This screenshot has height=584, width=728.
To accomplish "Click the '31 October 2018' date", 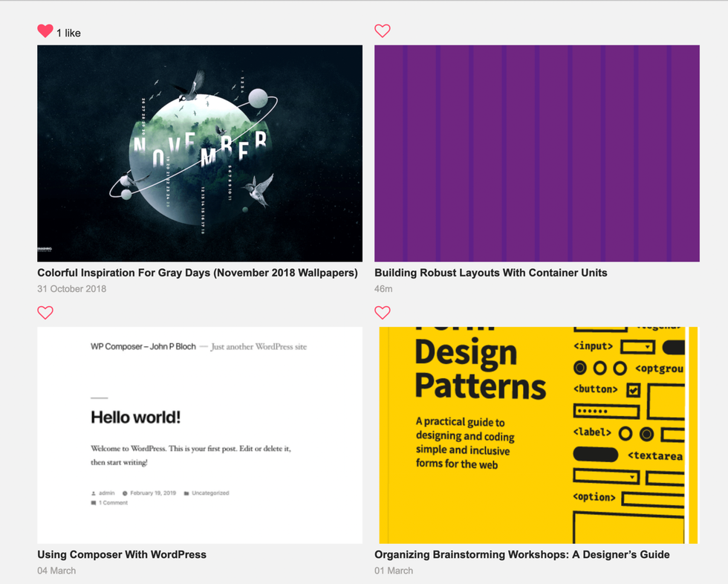I will coord(71,289).
